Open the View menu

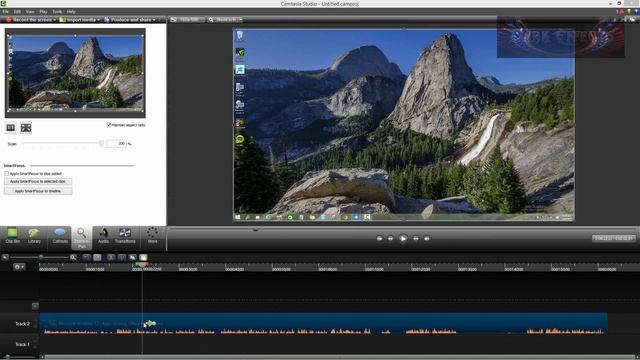[30, 12]
